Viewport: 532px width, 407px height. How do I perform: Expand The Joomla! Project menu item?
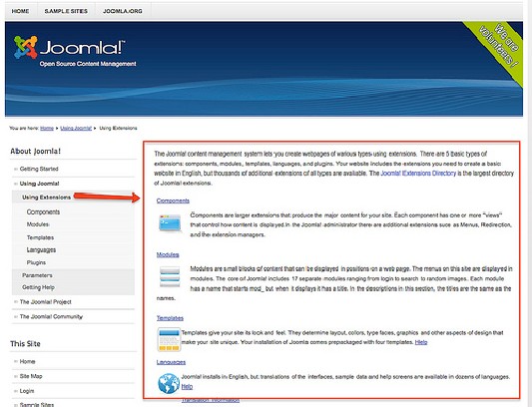(46, 302)
